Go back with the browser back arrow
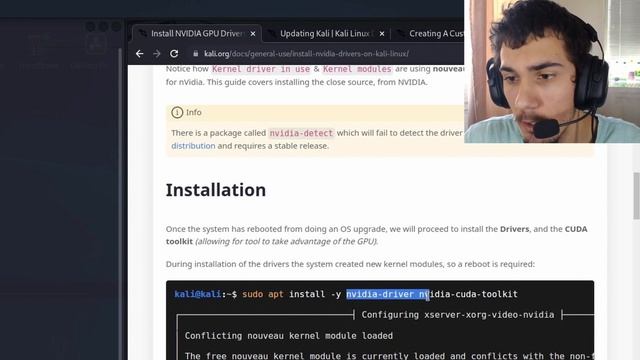Screen dimensions: 640x360 coord(140,53)
